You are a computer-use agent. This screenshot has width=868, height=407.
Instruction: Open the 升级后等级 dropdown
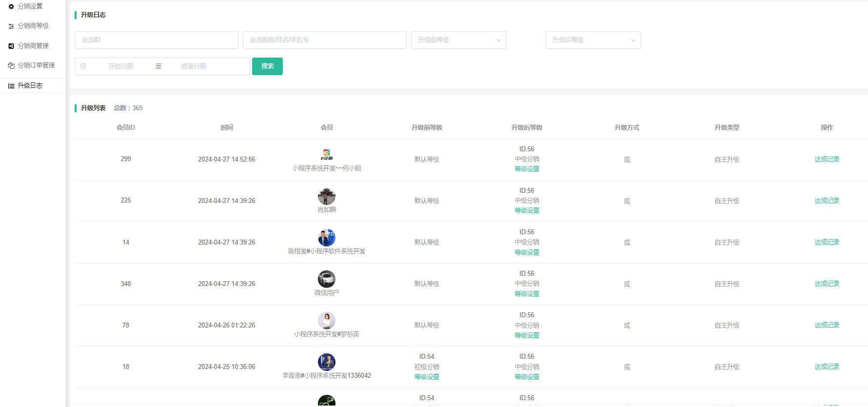pos(592,40)
